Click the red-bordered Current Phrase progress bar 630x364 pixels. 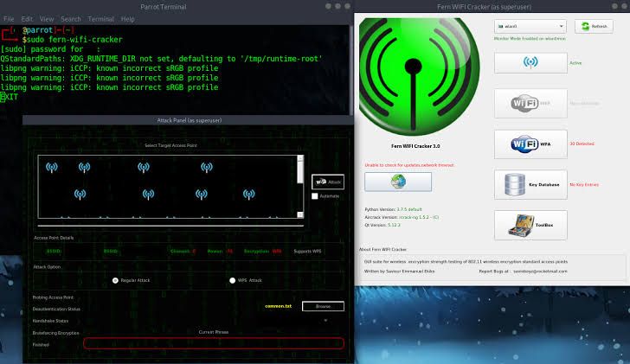(x=214, y=343)
